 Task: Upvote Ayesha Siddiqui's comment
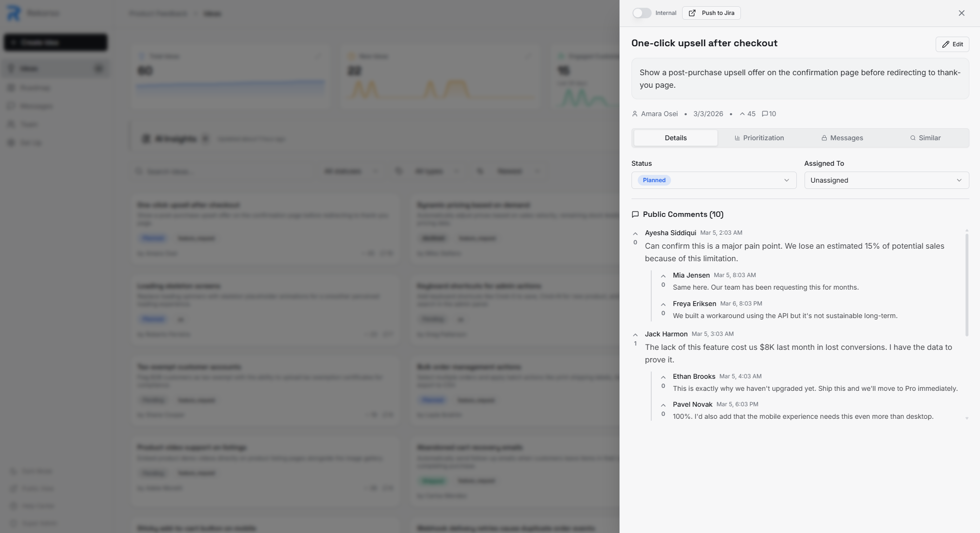pyautogui.click(x=635, y=234)
